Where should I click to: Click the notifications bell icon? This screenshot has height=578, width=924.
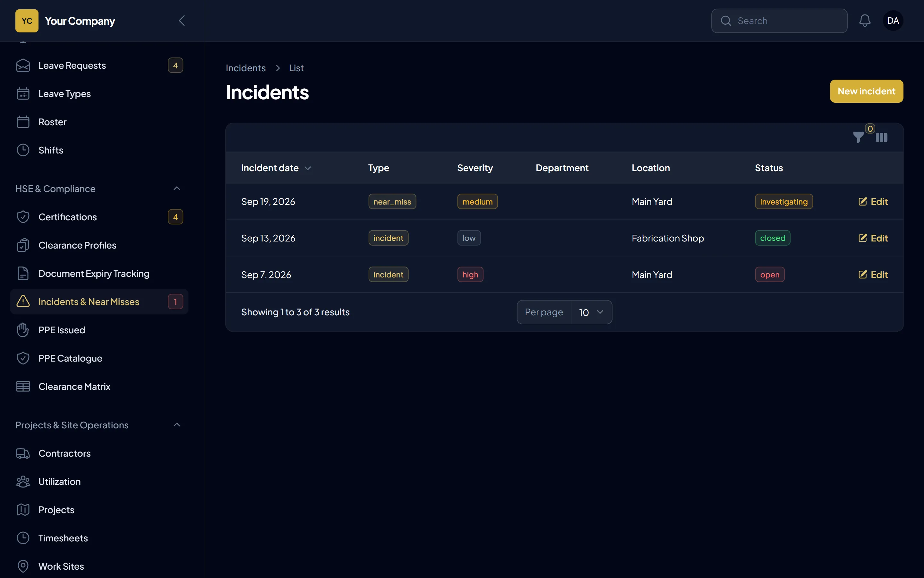tap(864, 21)
